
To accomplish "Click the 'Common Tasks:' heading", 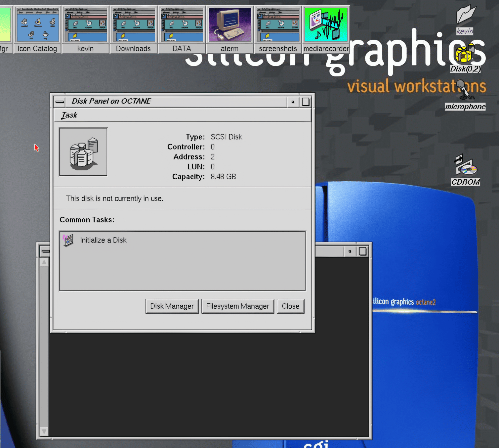I will point(87,220).
